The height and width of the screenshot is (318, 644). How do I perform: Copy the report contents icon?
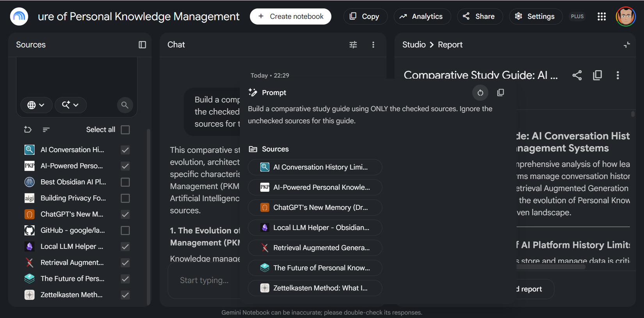598,75
